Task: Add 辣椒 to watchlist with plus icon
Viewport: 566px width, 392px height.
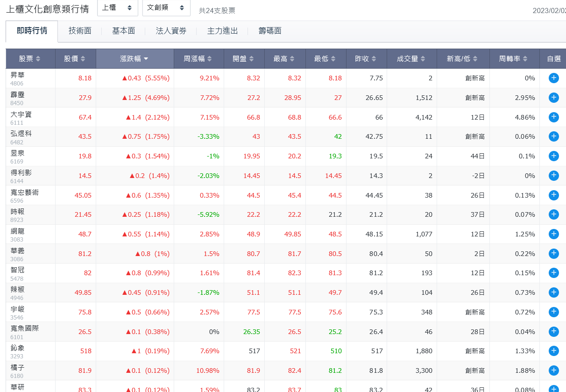Action: pos(553,292)
